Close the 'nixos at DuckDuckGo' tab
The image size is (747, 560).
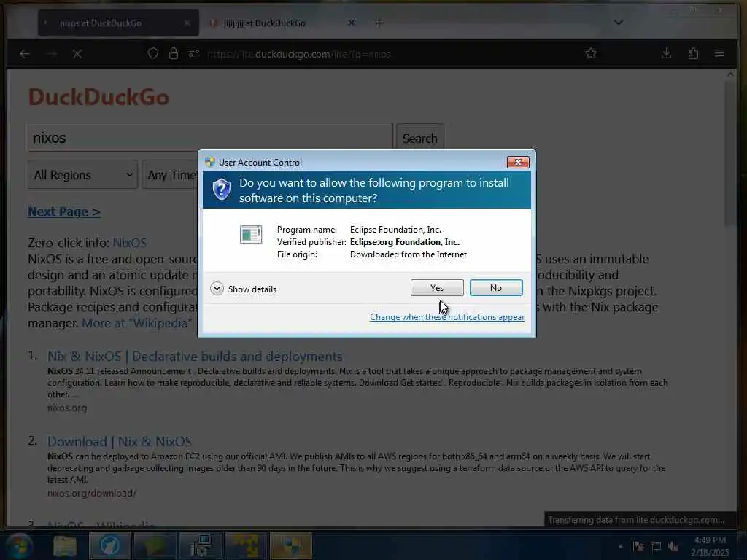click(187, 23)
